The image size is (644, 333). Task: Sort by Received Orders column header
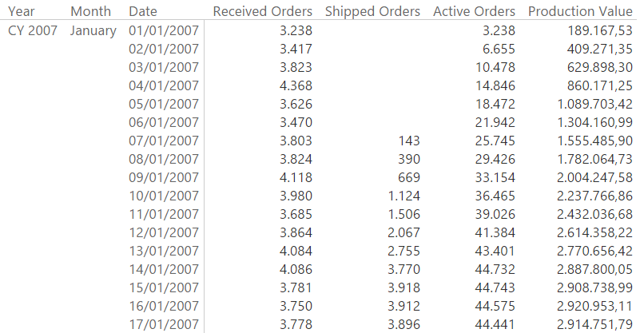[262, 11]
